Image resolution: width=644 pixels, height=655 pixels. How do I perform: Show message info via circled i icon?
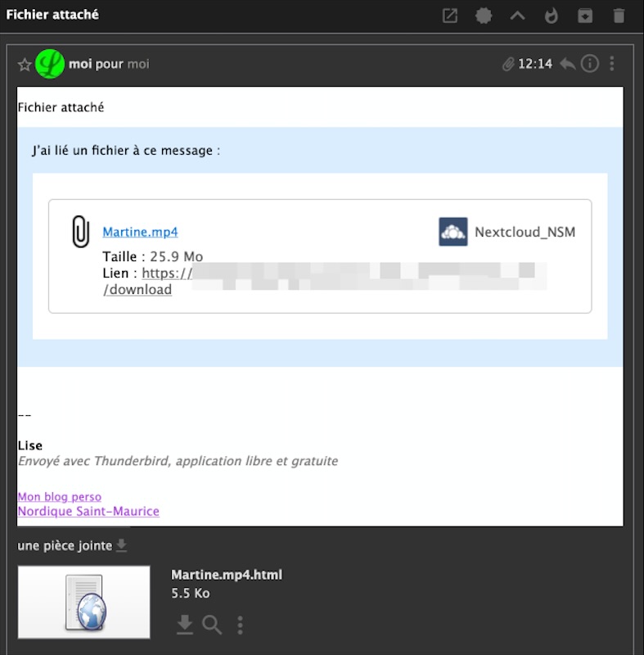coord(590,64)
